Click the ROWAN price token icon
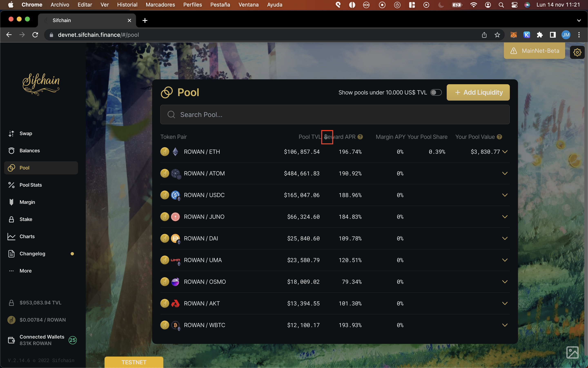Screen dimensions: 588x368 [11, 320]
